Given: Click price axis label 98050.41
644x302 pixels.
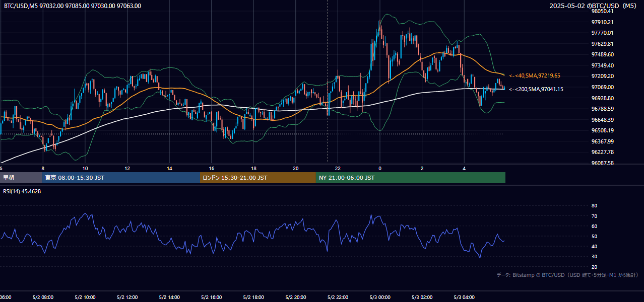Looking at the screenshot, I should [x=603, y=11].
